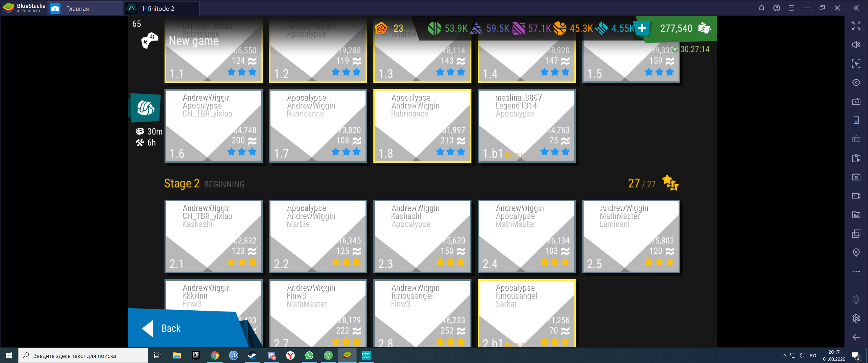Open BlueStacks screenshot camera icon
This screenshot has height=363, width=868.
pos(856,177)
